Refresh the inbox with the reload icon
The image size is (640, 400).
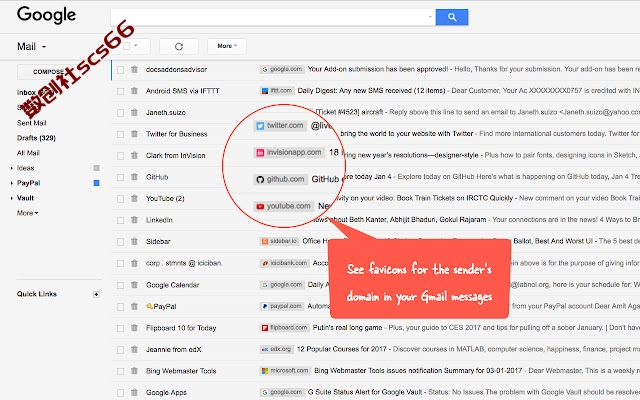coord(179,47)
